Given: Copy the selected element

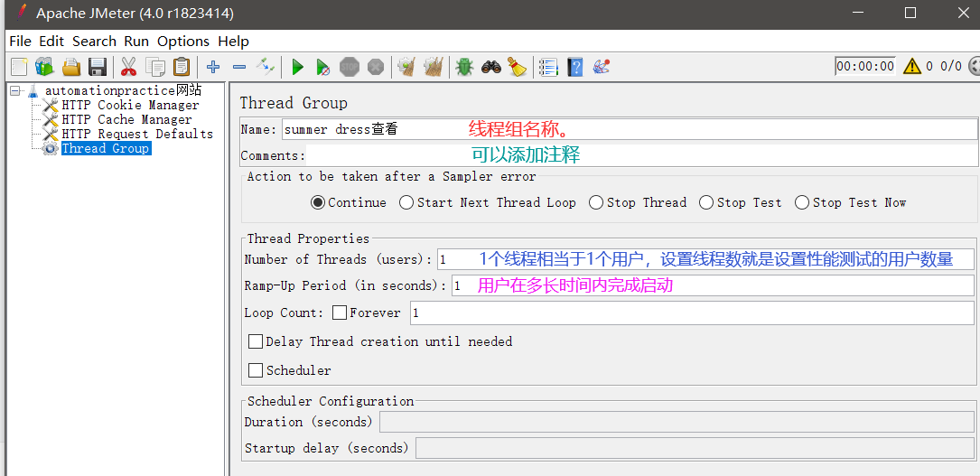Looking at the screenshot, I should [x=155, y=66].
